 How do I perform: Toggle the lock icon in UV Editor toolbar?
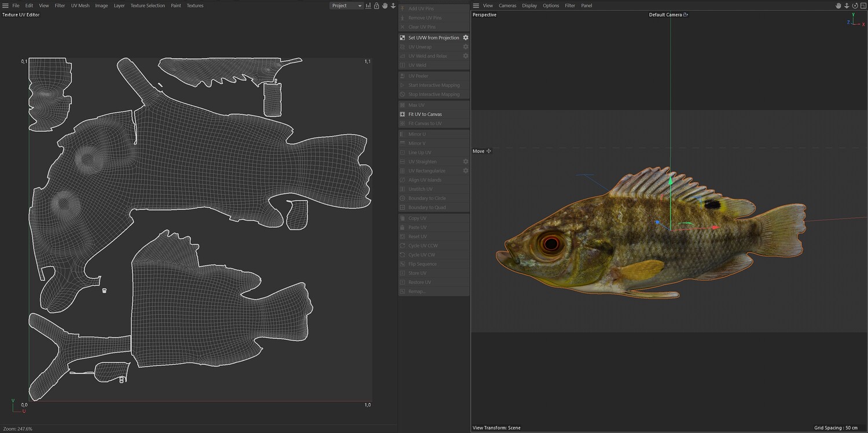tap(376, 6)
